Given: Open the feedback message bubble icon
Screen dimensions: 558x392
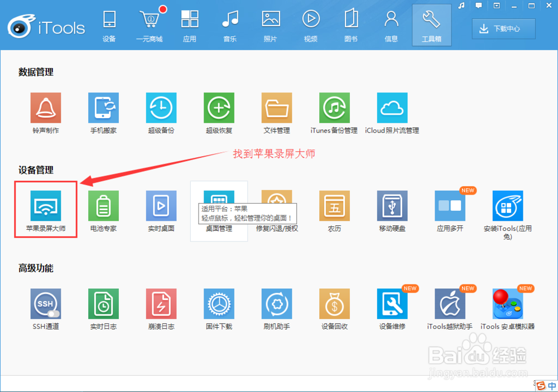Looking at the screenshot, I should tap(479, 6).
